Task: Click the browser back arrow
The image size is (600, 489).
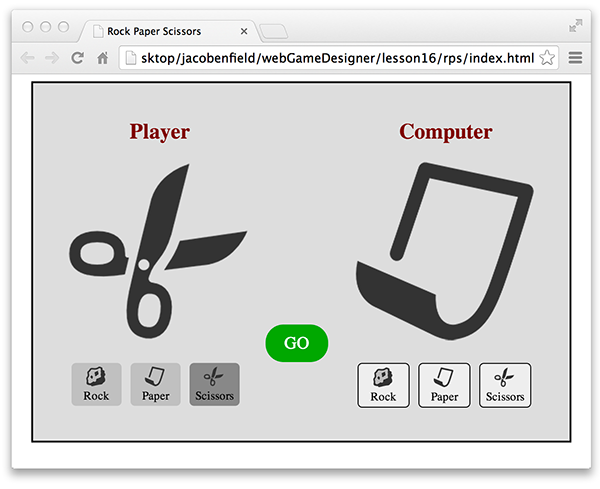Action: pyautogui.click(x=28, y=58)
